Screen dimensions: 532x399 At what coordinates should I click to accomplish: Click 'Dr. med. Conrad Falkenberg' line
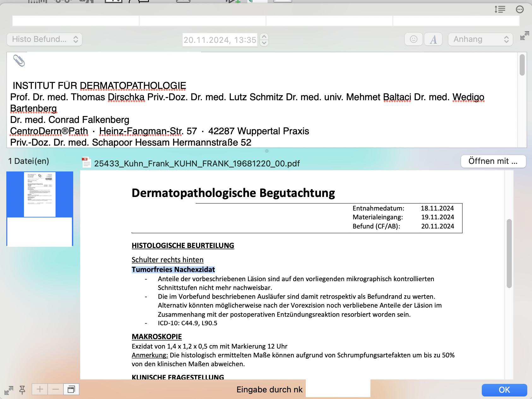pyautogui.click(x=70, y=120)
